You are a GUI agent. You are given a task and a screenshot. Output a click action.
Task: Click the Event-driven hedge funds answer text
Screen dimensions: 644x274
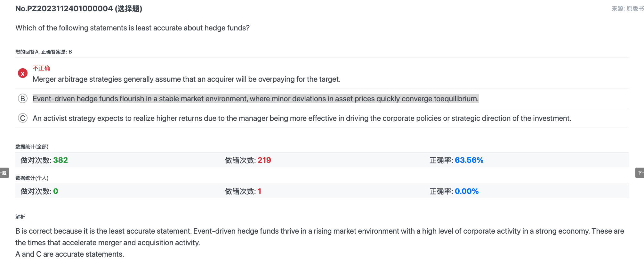(255, 99)
